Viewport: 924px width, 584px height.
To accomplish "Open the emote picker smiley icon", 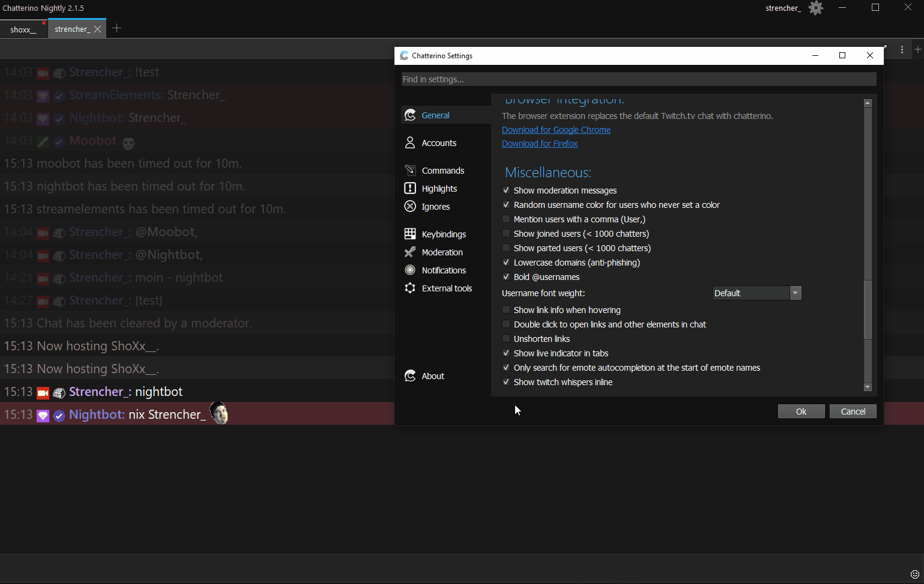I will pos(915,574).
